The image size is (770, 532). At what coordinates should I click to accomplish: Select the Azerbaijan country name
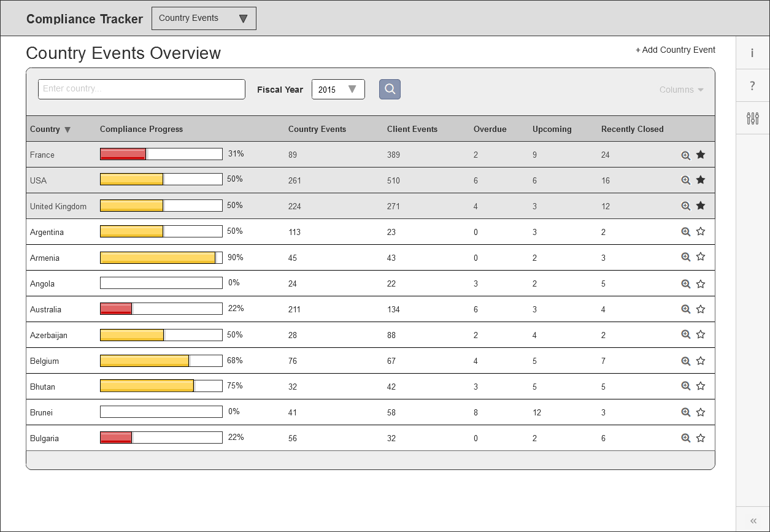(48, 335)
